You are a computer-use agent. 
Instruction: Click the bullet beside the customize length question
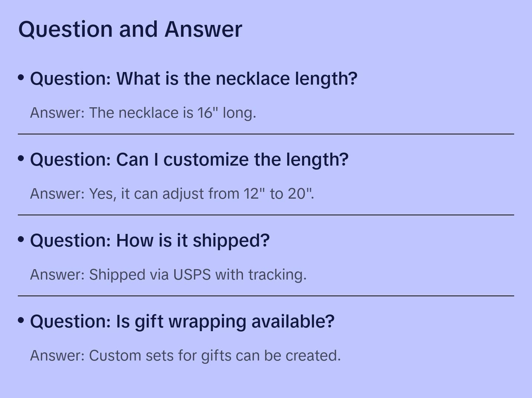click(21, 159)
